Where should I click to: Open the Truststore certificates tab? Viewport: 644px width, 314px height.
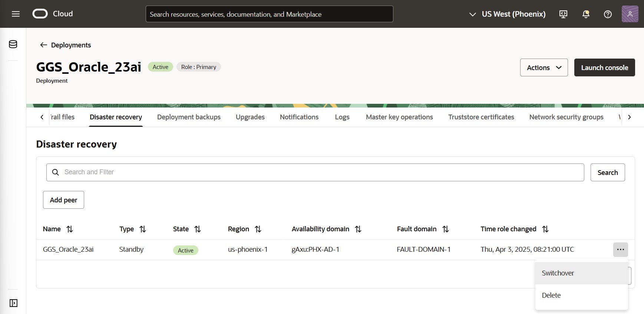(x=481, y=117)
